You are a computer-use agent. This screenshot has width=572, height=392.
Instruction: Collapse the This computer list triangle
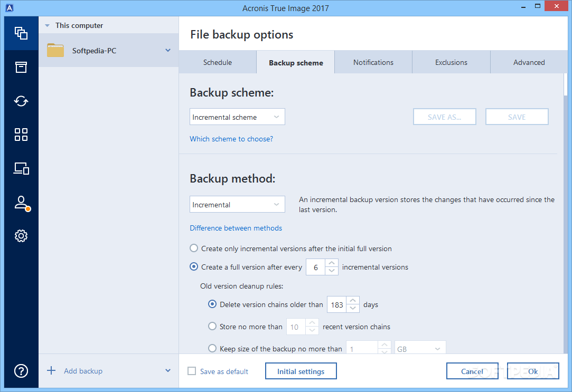point(47,25)
